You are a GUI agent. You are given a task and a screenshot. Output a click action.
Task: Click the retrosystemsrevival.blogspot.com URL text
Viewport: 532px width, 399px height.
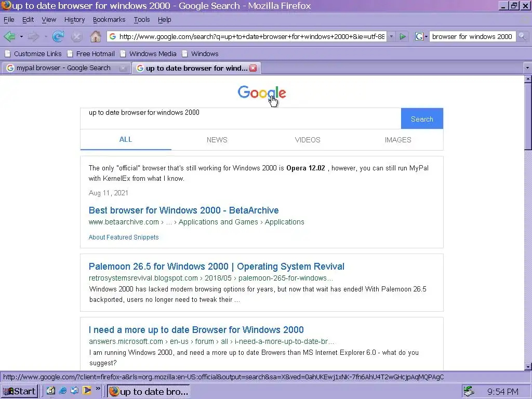[143, 278]
